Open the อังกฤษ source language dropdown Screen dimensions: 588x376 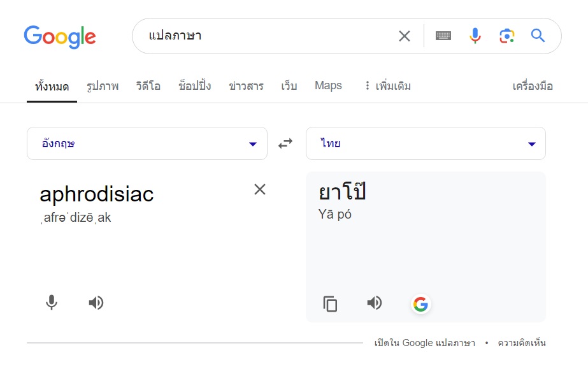coord(147,143)
